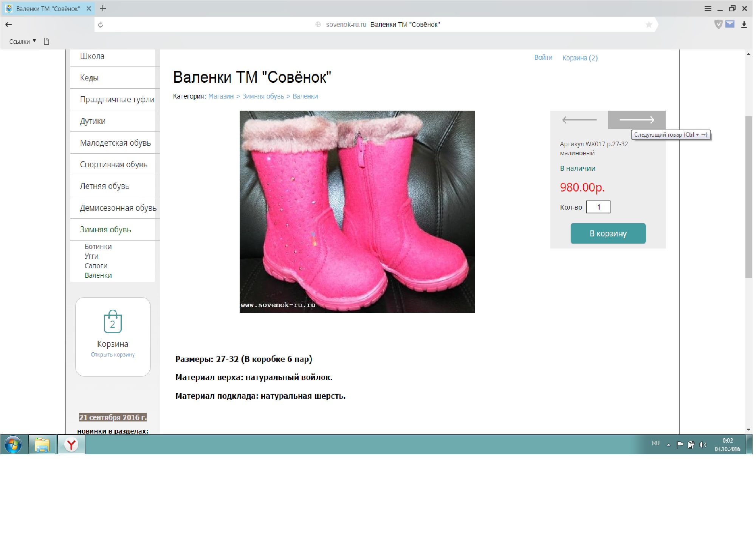756x534 pixels.
Task: Open the browser hamburger menu
Action: 708,8
